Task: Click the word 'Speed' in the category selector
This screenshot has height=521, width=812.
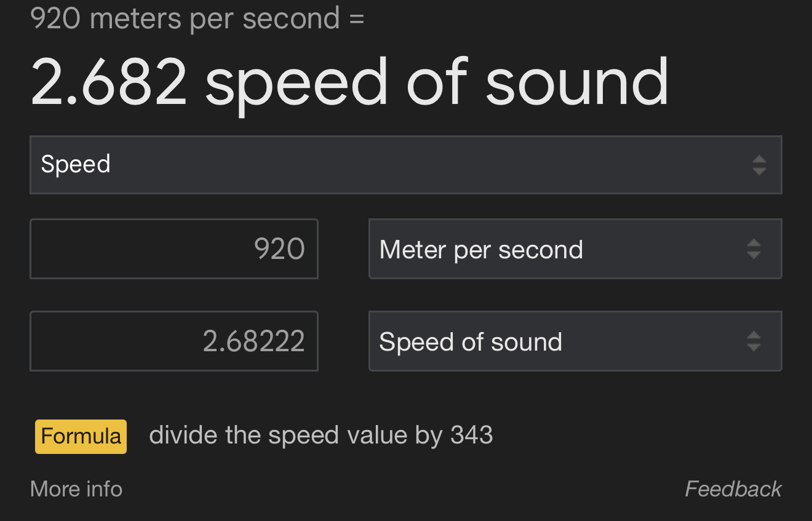Action: click(x=76, y=164)
